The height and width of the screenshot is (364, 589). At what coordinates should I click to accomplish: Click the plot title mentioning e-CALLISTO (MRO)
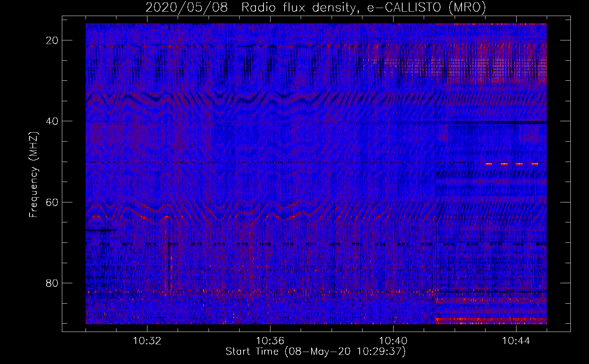click(316, 7)
